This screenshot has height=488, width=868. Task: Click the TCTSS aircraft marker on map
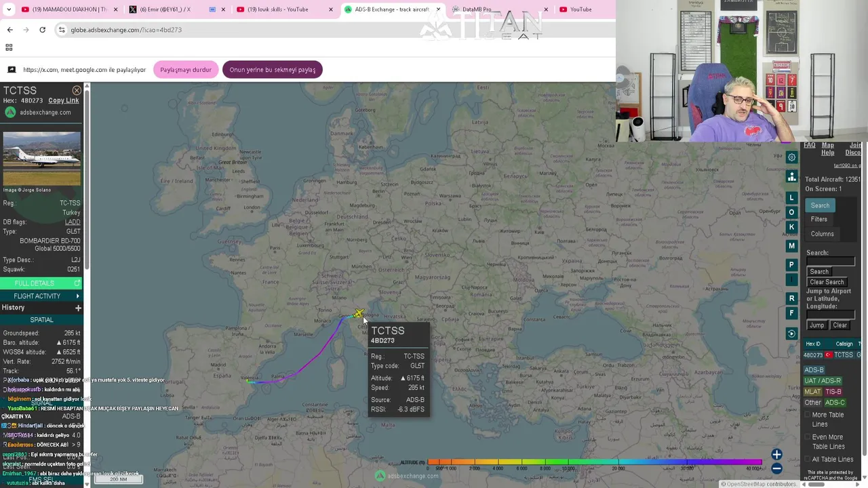[358, 314]
